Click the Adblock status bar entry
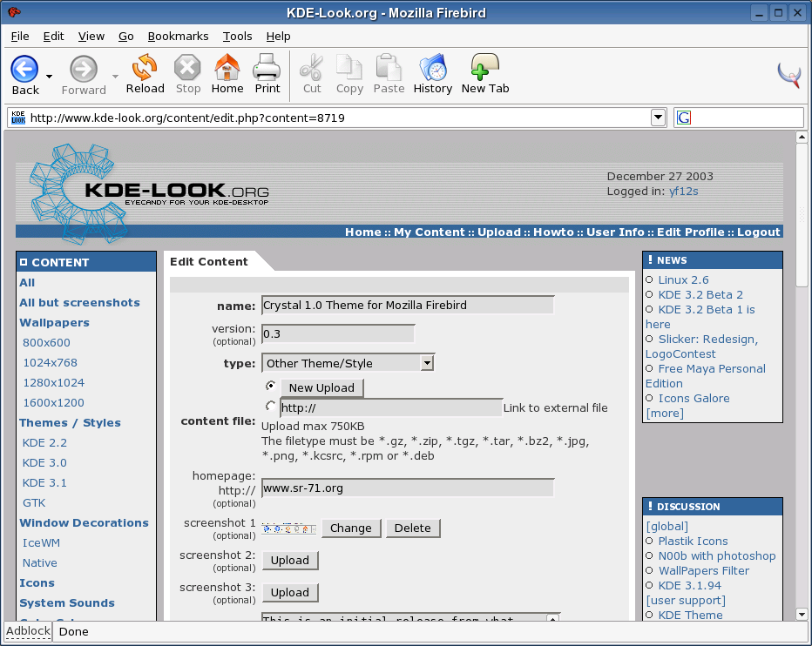Screen dimensions: 812x646 pyautogui.click(x=28, y=631)
